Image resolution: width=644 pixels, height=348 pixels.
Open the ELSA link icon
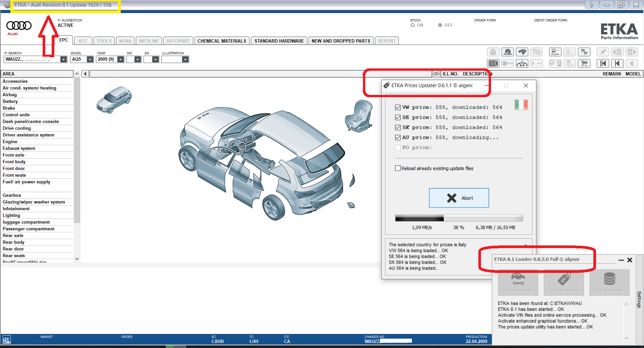point(555,52)
